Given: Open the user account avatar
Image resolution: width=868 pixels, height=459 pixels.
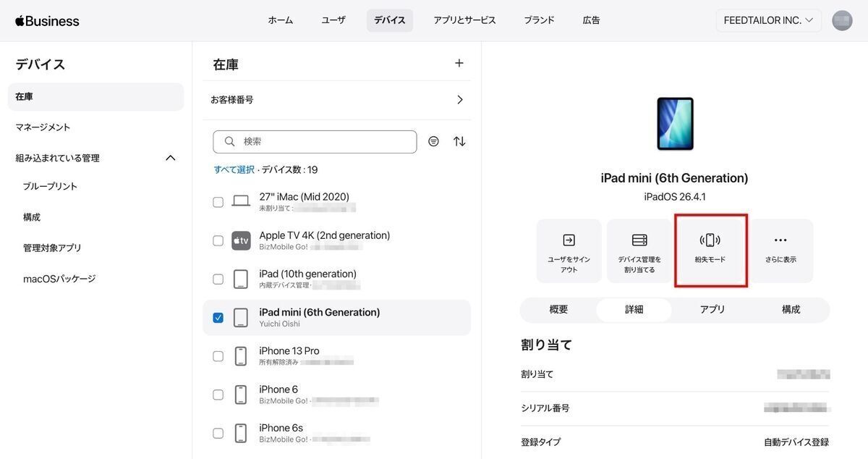Looking at the screenshot, I should pyautogui.click(x=842, y=20).
